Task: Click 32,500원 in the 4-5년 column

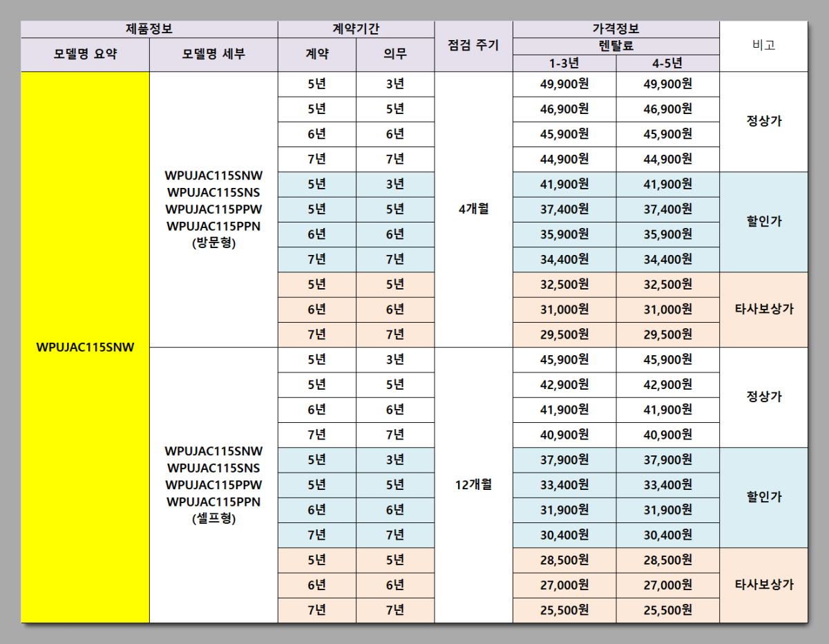Action: [667, 285]
